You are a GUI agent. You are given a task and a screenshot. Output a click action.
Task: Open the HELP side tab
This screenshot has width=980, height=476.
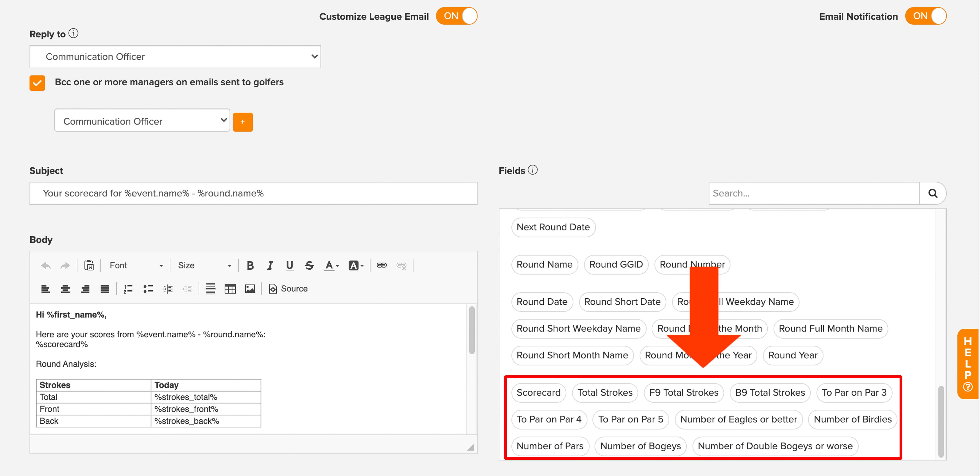[x=968, y=364]
